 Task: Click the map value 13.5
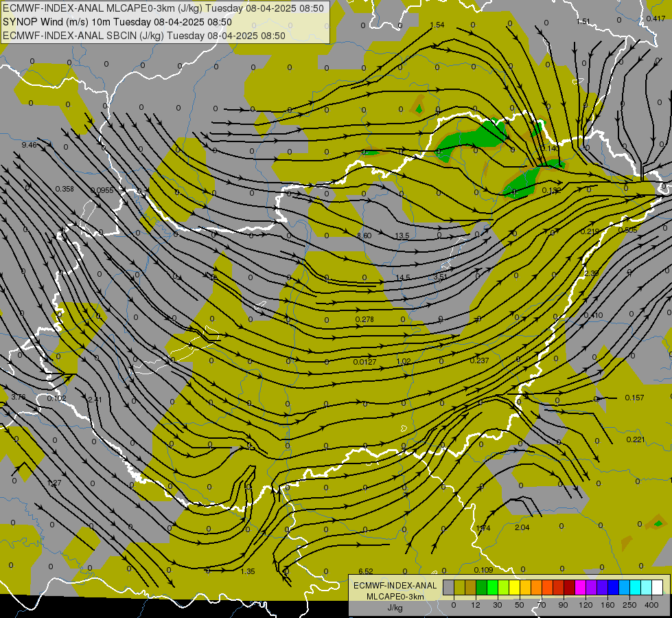click(x=402, y=236)
